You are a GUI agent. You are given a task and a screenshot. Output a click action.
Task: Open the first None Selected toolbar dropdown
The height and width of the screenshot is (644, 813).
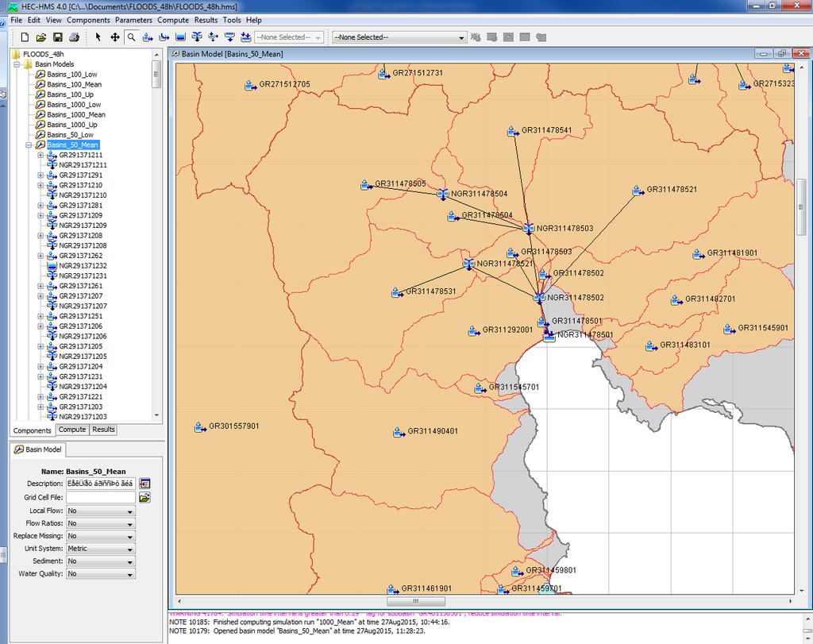pos(289,37)
